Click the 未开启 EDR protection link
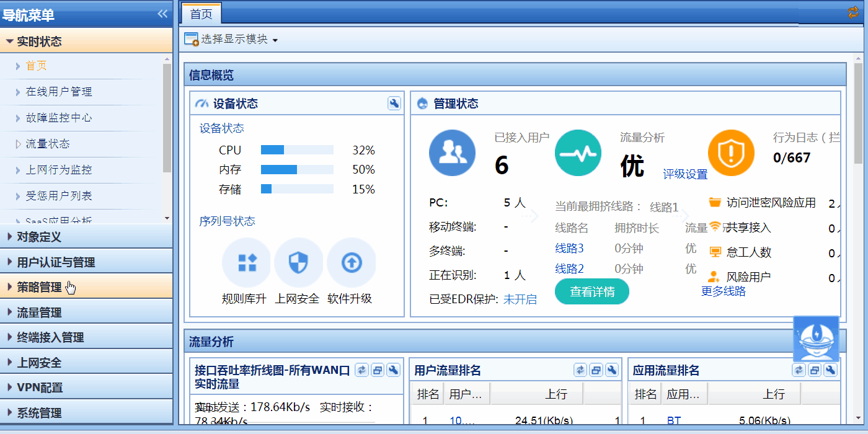Image resolution: width=868 pixels, height=434 pixels. point(520,299)
